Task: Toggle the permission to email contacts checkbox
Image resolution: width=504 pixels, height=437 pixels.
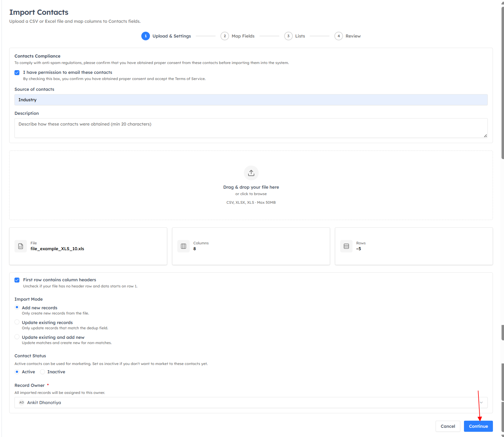Action: click(17, 73)
